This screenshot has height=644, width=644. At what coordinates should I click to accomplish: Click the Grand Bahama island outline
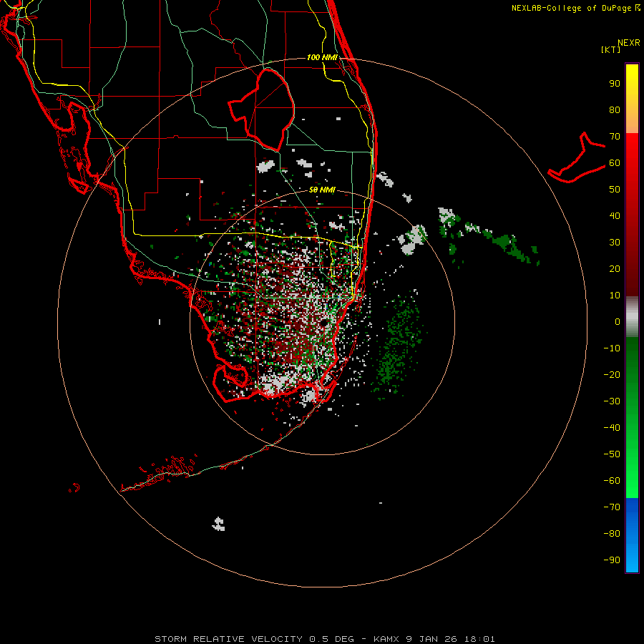point(577,157)
